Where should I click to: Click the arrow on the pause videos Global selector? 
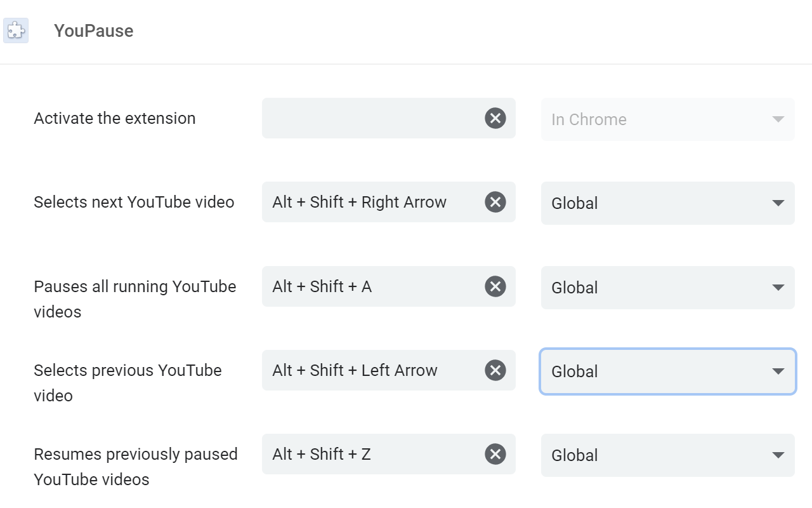point(776,288)
